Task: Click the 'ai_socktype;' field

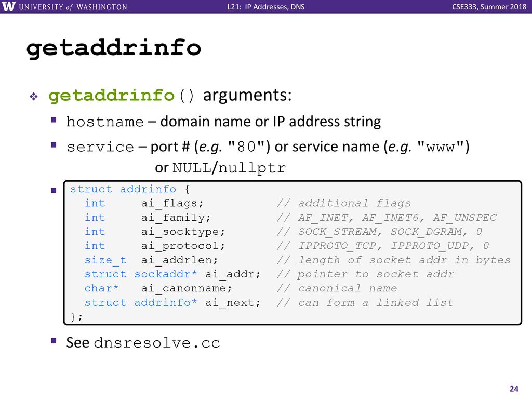Action: click(x=183, y=232)
